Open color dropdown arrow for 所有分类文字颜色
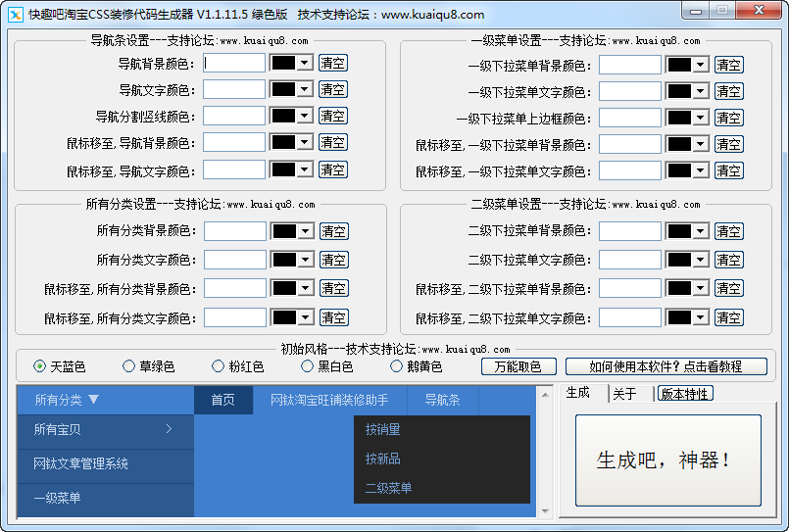 pyautogui.click(x=306, y=260)
